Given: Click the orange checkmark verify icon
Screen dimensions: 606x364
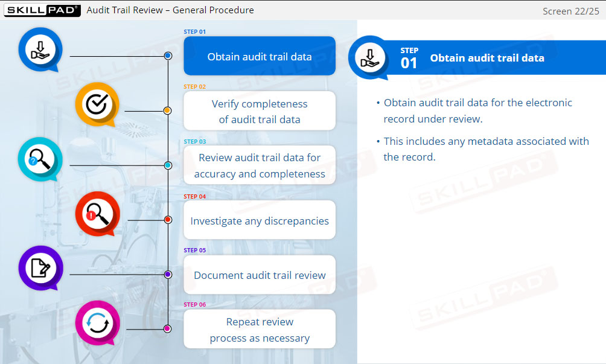Looking at the screenshot, I should point(97,104).
